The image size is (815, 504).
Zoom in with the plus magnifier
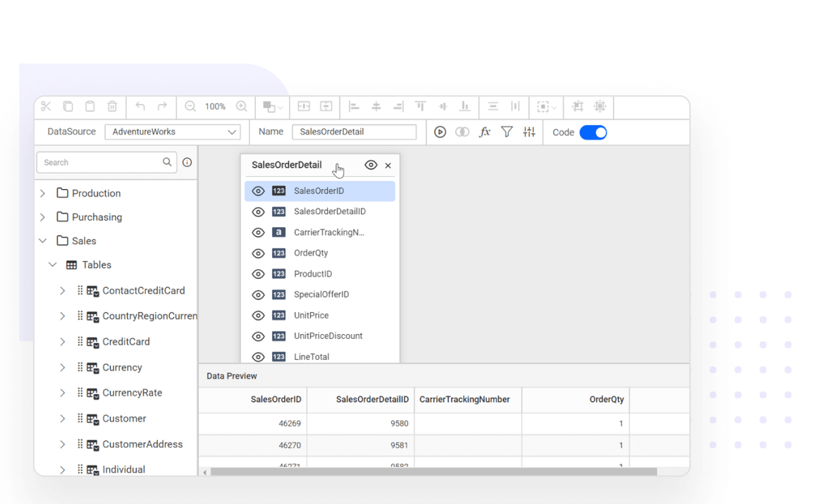242,106
